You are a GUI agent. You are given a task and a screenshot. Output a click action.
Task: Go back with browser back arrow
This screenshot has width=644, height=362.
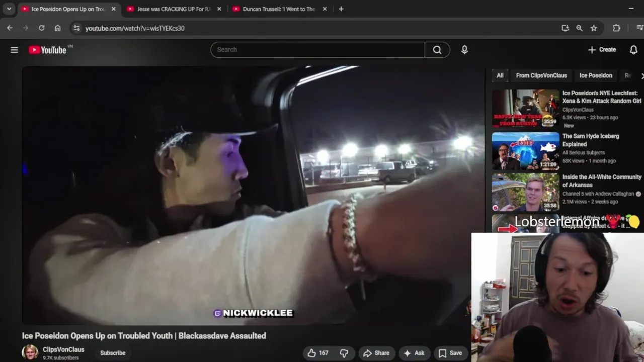point(10,28)
